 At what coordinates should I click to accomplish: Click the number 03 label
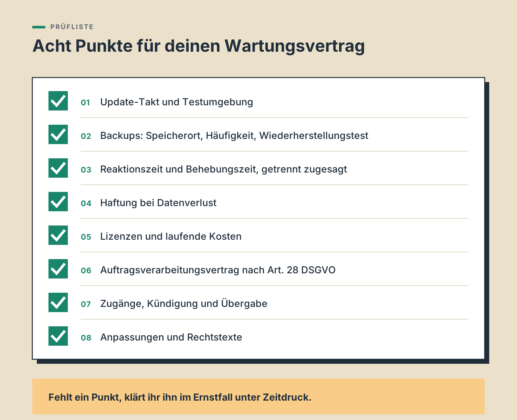tap(86, 170)
